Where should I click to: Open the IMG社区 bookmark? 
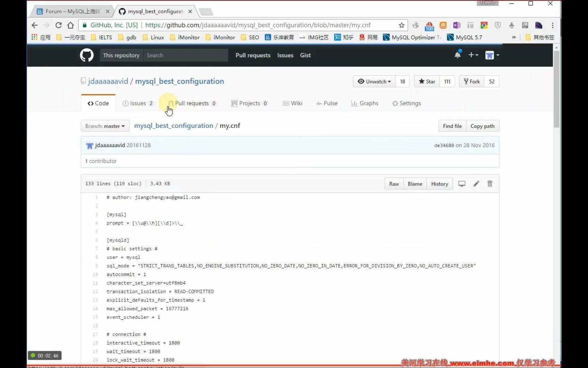pos(314,37)
